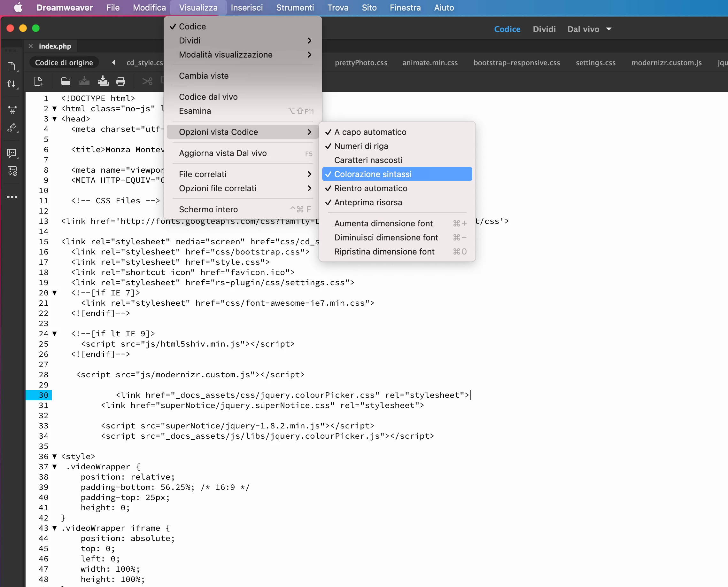
Task: Click the Apply Comment icon
Action: coord(12,153)
